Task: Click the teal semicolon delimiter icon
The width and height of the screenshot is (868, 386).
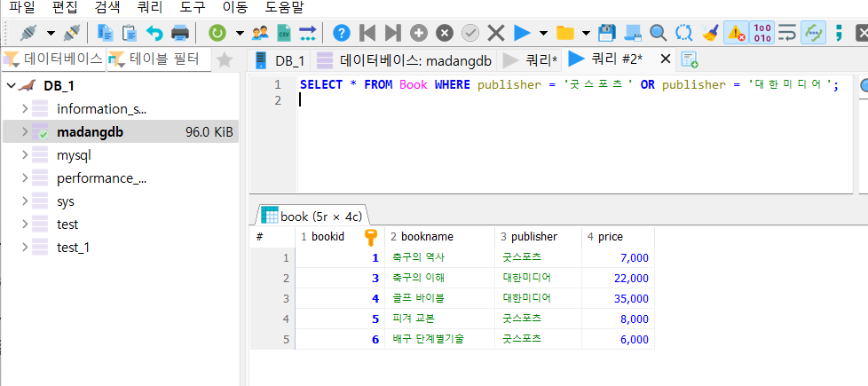Action: coord(838,33)
